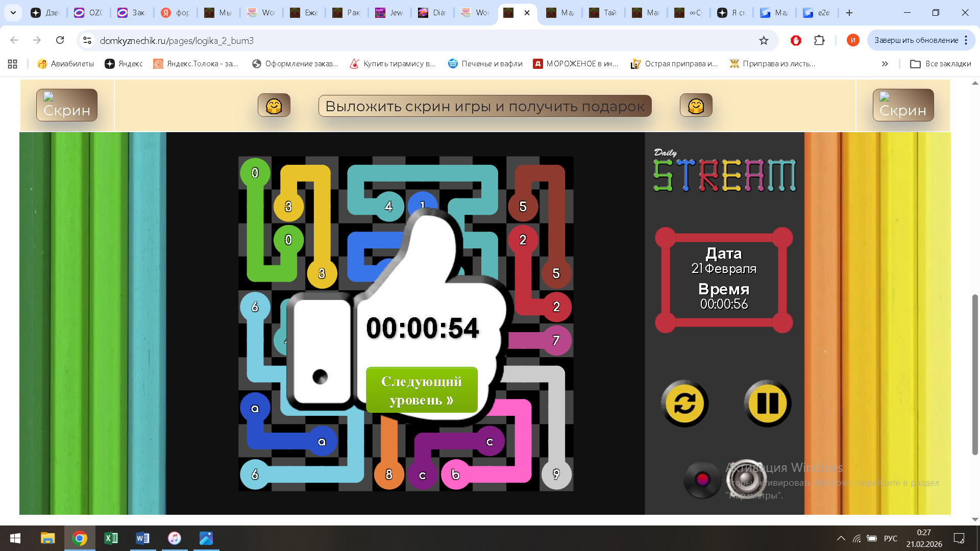Click the right hugging emoji icon

696,106
